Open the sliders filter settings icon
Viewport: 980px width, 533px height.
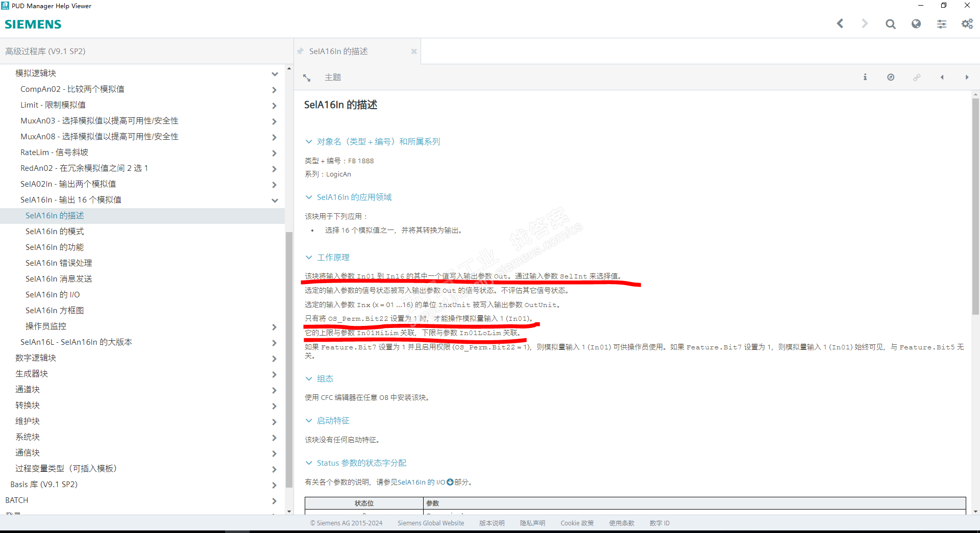(942, 24)
